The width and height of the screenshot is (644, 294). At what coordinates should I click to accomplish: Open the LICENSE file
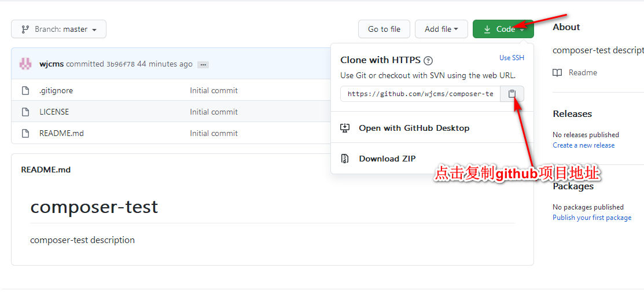pos(54,112)
